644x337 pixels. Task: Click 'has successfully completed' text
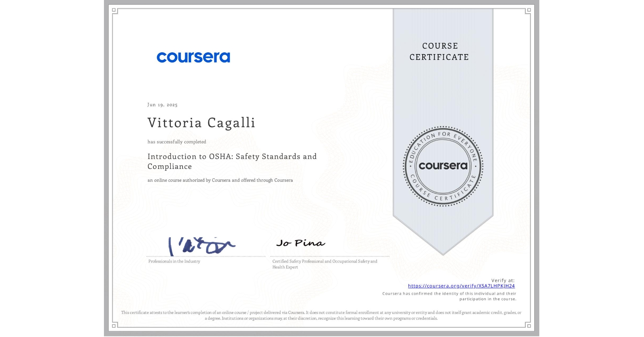point(177,142)
